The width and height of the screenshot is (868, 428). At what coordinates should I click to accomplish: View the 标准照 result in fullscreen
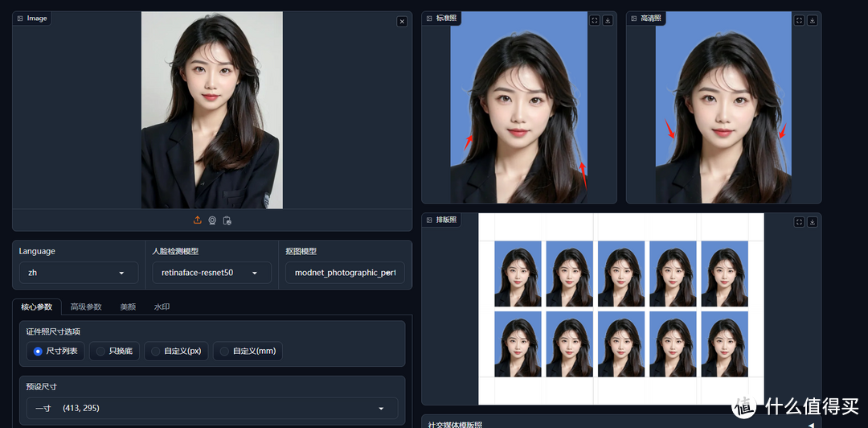click(594, 21)
